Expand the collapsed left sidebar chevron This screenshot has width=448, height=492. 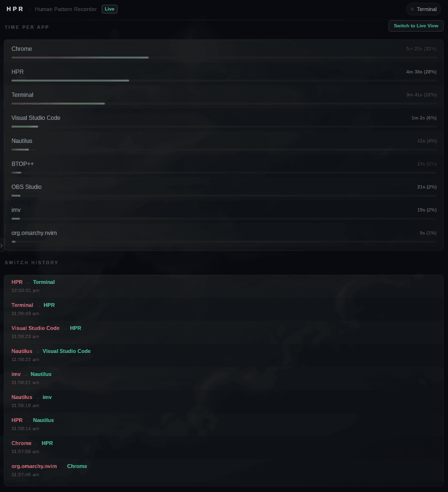[1, 246]
